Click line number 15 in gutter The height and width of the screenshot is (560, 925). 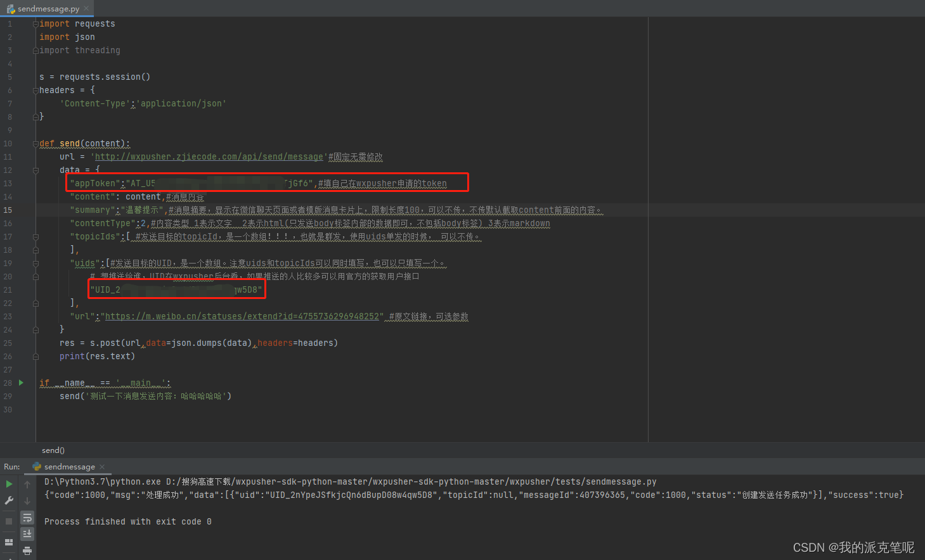click(x=8, y=210)
